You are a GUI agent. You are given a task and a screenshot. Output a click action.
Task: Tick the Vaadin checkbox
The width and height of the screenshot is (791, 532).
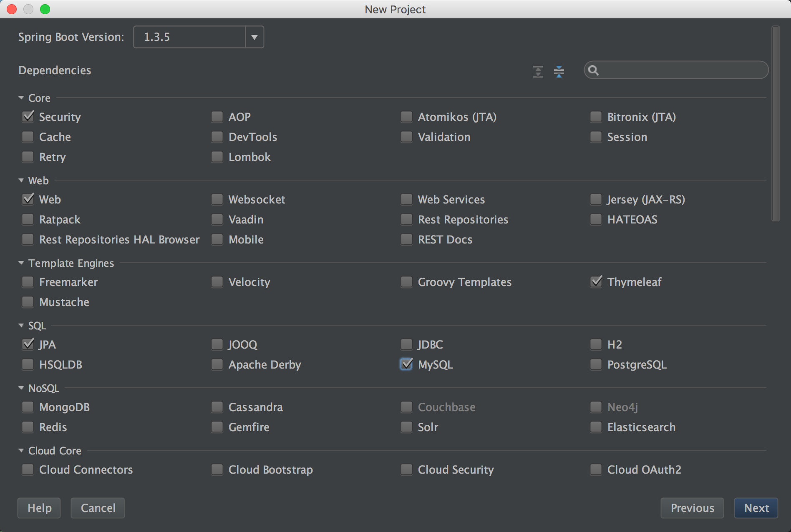[217, 219]
